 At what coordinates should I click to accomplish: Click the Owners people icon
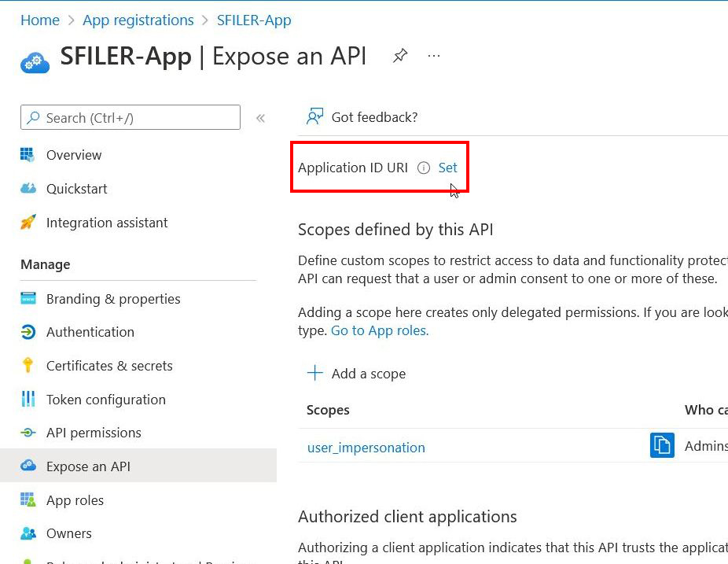28,533
